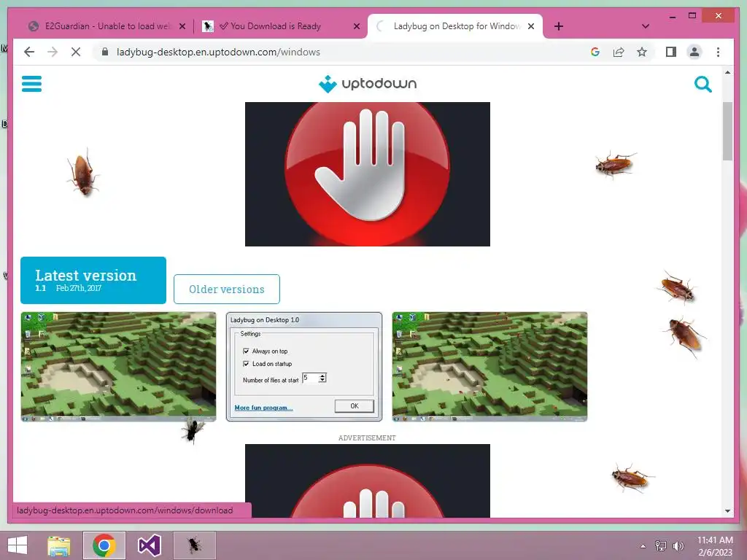Click the bottom blocked advertisement banner
This screenshot has height=560, width=747.
pos(368,481)
